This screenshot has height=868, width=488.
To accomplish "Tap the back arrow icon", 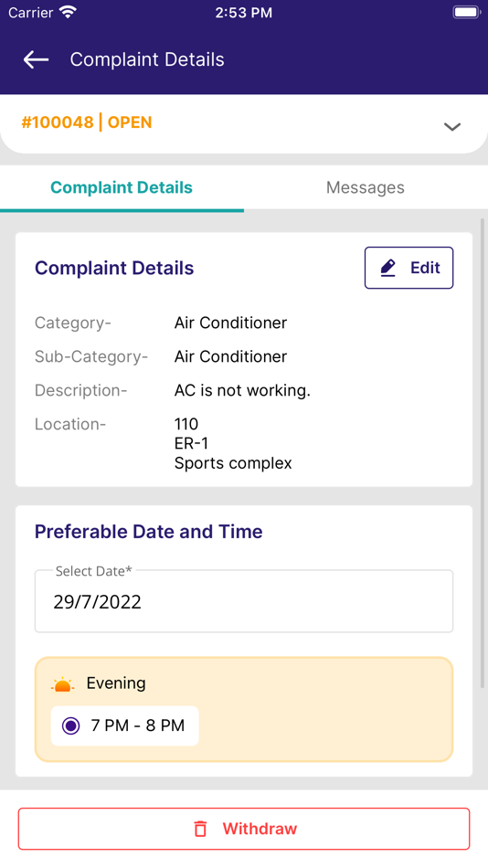I will point(36,59).
